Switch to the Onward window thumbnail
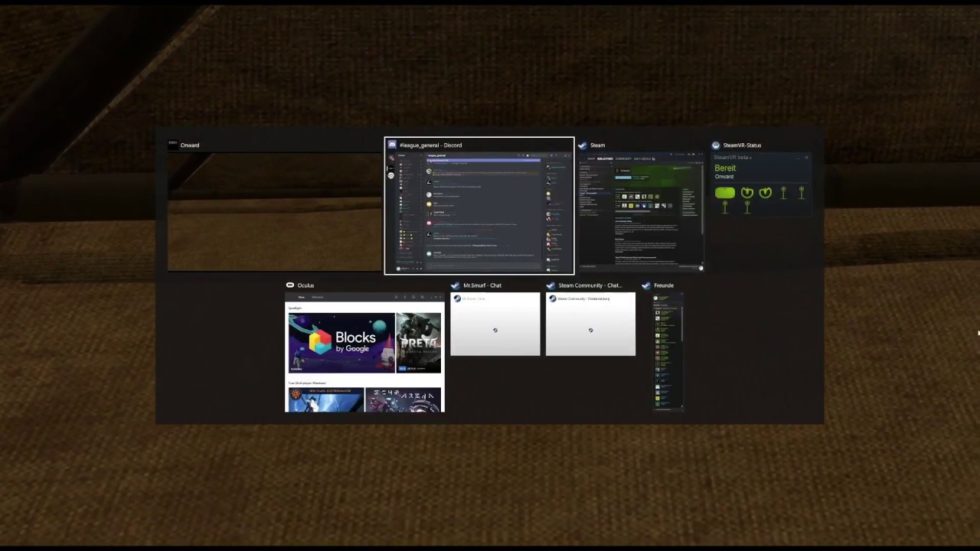 pyautogui.click(x=274, y=212)
